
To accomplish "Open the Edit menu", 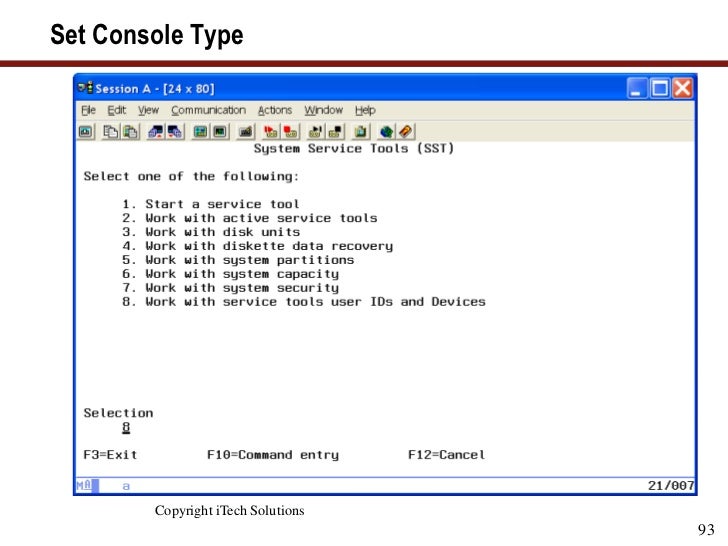I will (117, 110).
